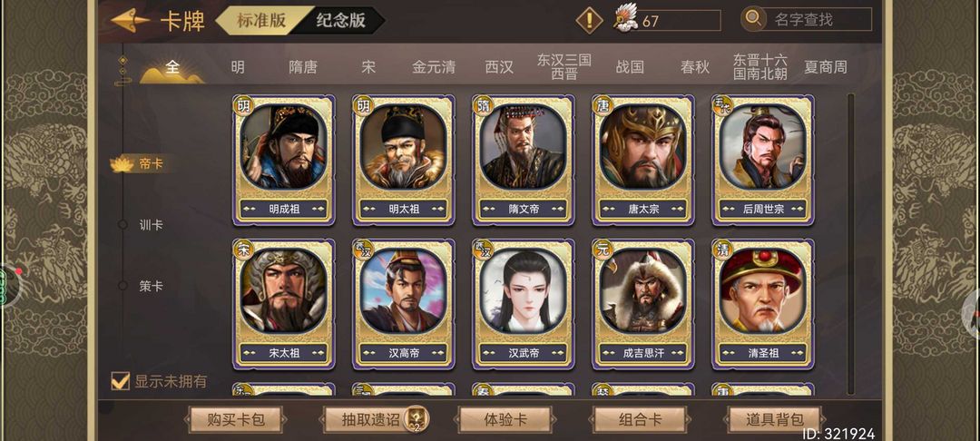Toggle the 显示未拥有 checkbox
This screenshot has width=980, height=441.
pyautogui.click(x=120, y=380)
